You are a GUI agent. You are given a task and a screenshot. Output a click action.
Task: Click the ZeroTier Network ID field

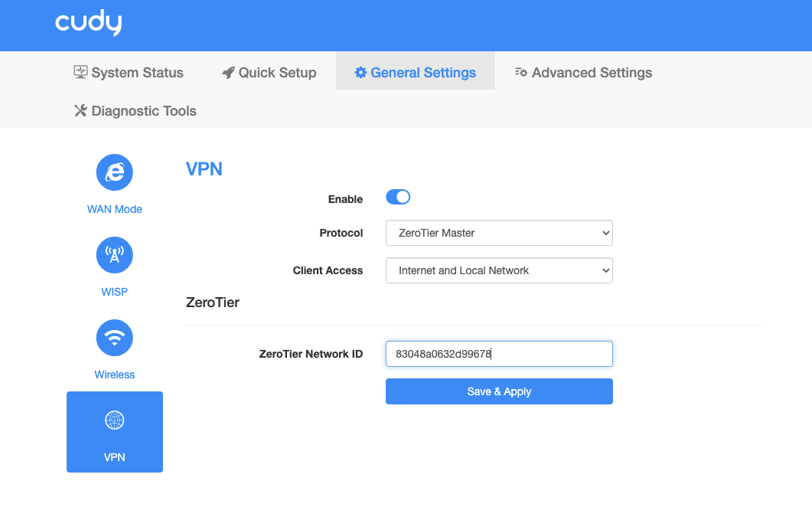click(x=499, y=354)
